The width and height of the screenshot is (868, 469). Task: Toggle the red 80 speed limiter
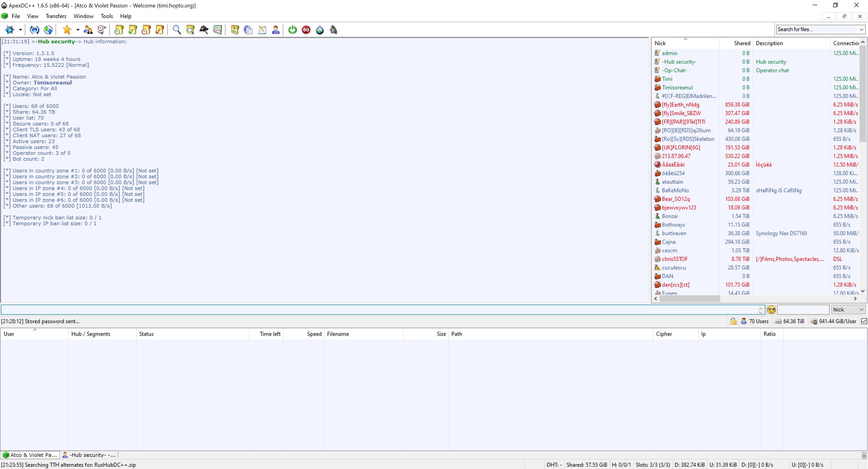[x=306, y=30]
